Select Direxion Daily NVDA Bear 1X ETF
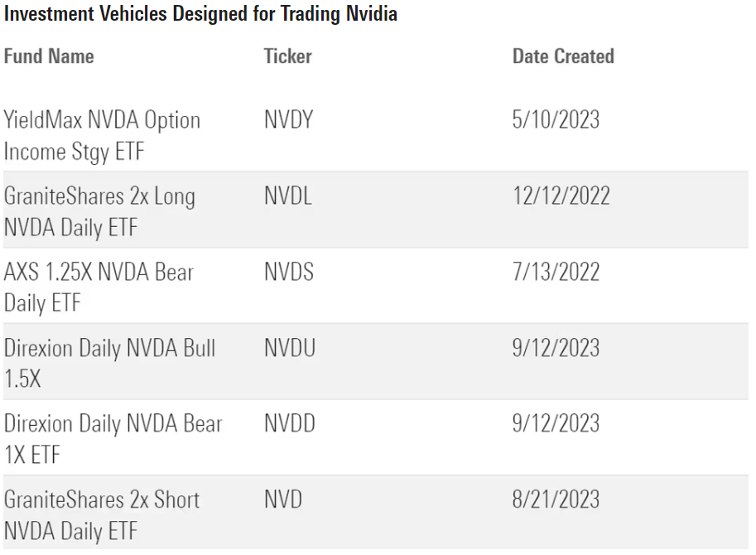Viewport: 756px width, 555px height. [x=113, y=439]
